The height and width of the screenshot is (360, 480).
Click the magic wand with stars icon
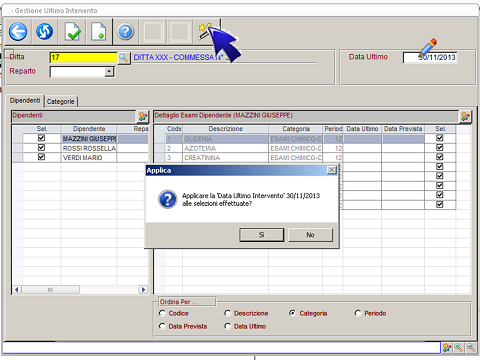click(x=205, y=31)
